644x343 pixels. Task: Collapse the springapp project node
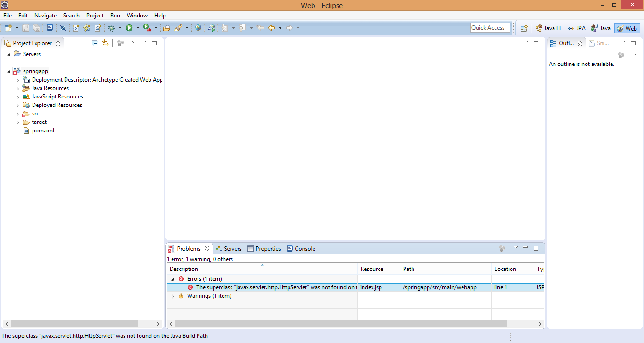point(8,72)
